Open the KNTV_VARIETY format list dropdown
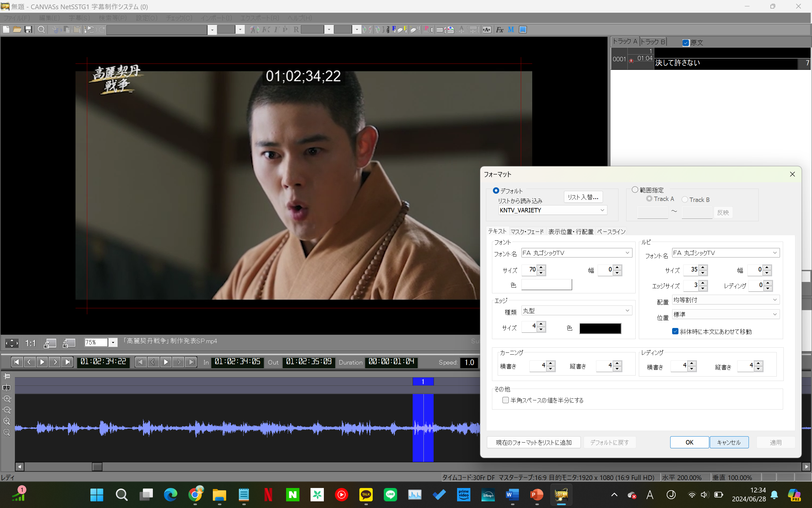The width and height of the screenshot is (812, 508). pos(553,210)
